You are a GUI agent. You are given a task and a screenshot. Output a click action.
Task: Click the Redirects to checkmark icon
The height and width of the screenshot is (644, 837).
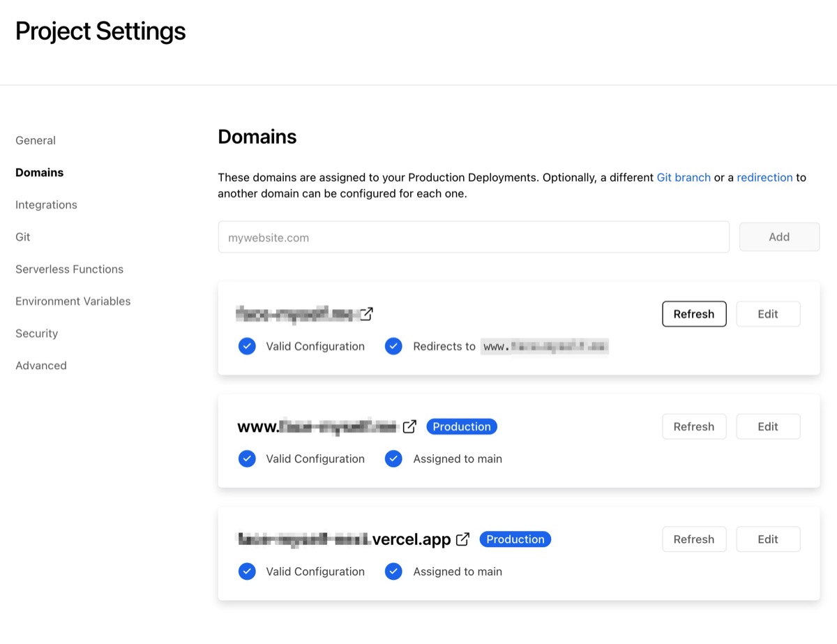[x=393, y=345]
